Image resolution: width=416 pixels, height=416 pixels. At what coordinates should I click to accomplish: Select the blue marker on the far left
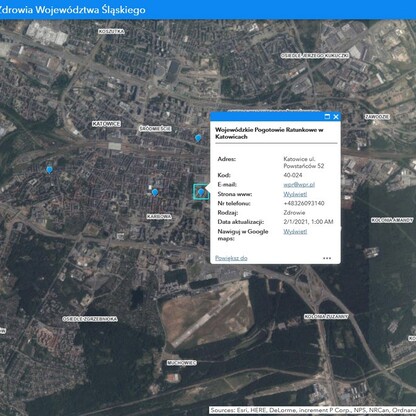click(49, 170)
